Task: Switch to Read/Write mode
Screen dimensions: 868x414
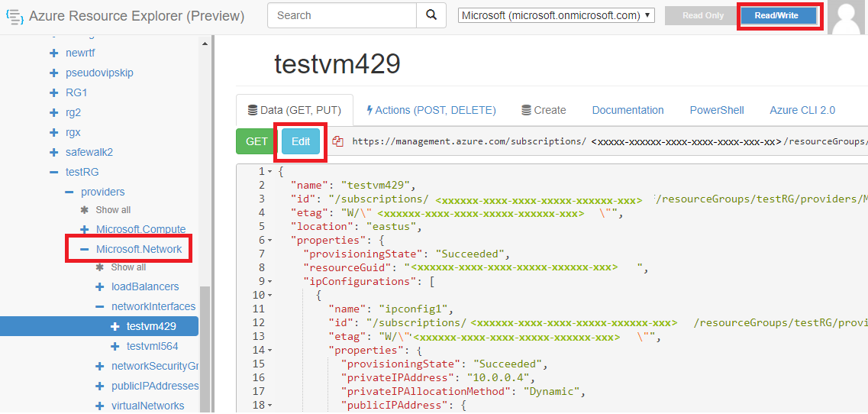Action: pos(779,16)
